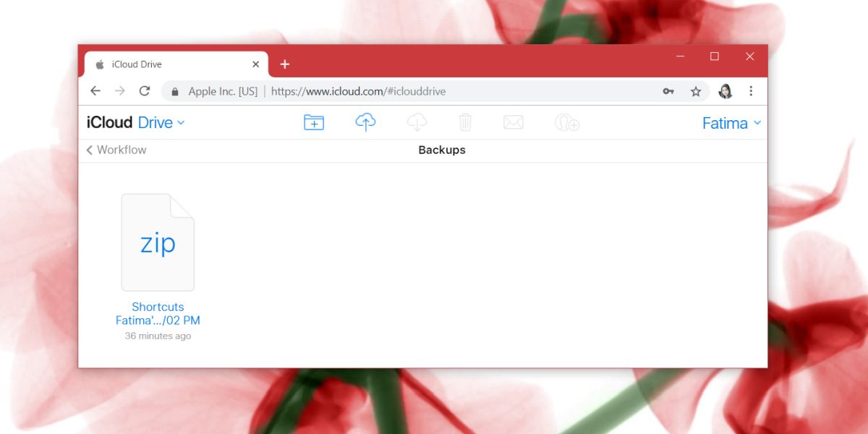Image resolution: width=868 pixels, height=434 pixels.
Task: Close the iCloud Drive tab
Action: [255, 64]
